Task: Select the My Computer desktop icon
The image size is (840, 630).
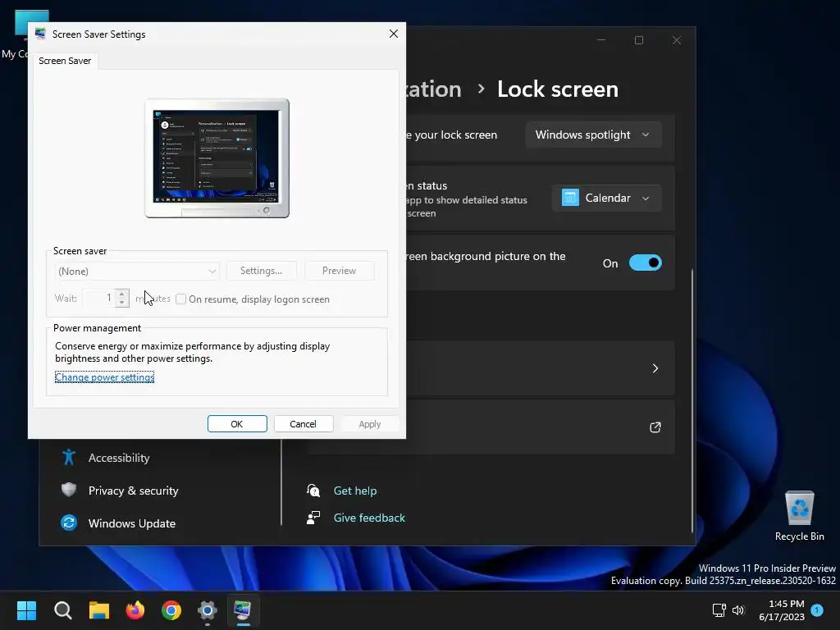Action: 15,33
